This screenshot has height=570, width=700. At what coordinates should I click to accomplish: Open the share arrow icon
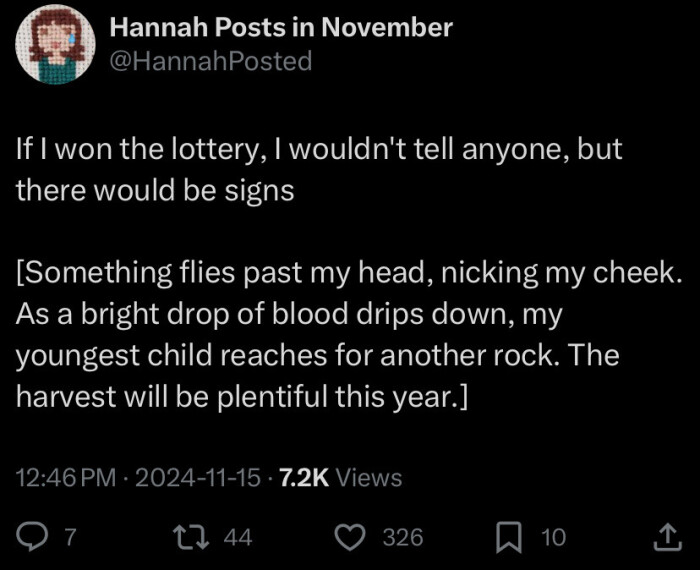pyautogui.click(x=665, y=538)
